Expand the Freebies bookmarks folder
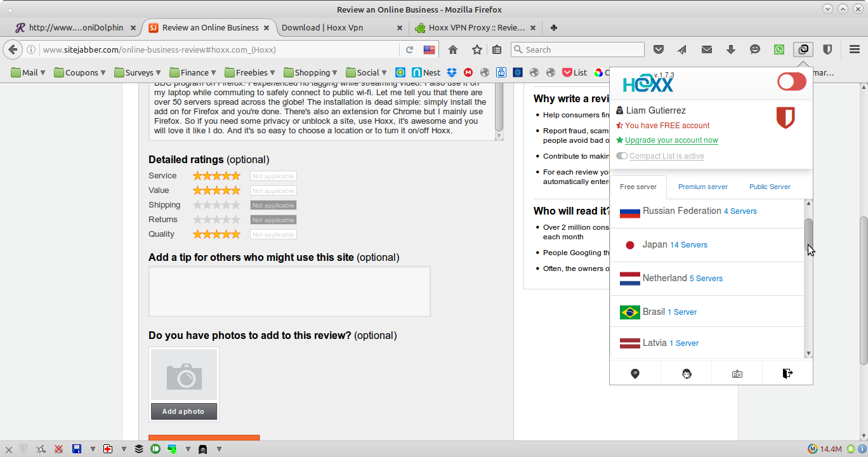The width and height of the screenshot is (868, 457). click(251, 72)
